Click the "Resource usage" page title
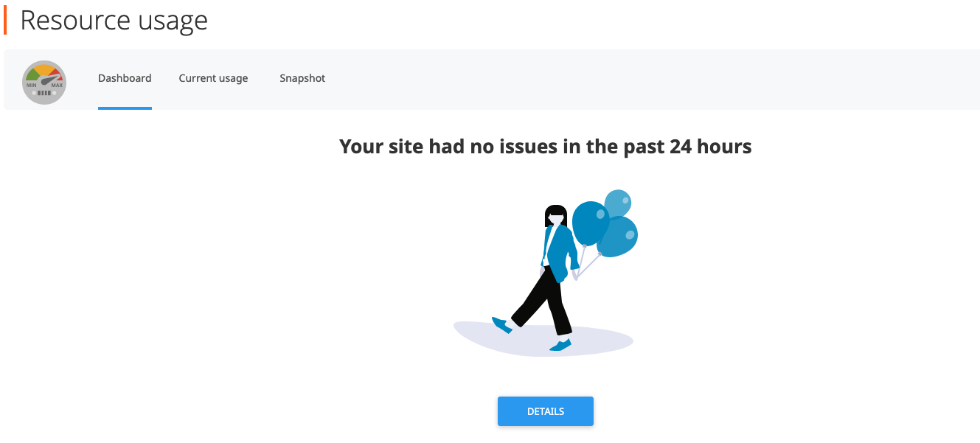The height and width of the screenshot is (443, 980). (114, 20)
